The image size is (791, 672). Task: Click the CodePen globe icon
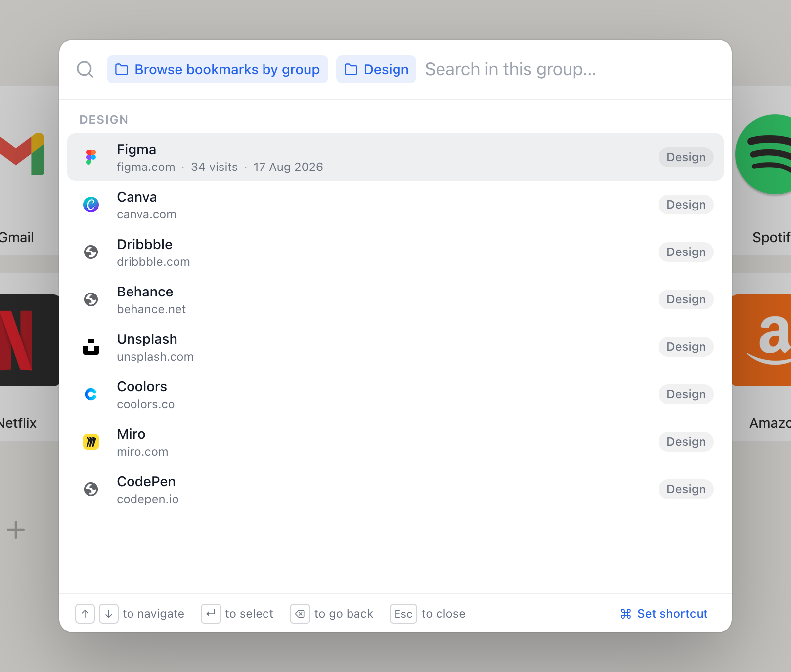[x=91, y=489]
